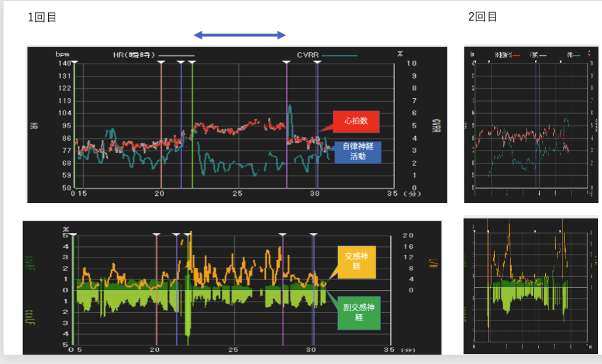Screen dimensions: 602x364
Task: Click the leftmost triangle marker in HR chart
Action: point(75,61)
